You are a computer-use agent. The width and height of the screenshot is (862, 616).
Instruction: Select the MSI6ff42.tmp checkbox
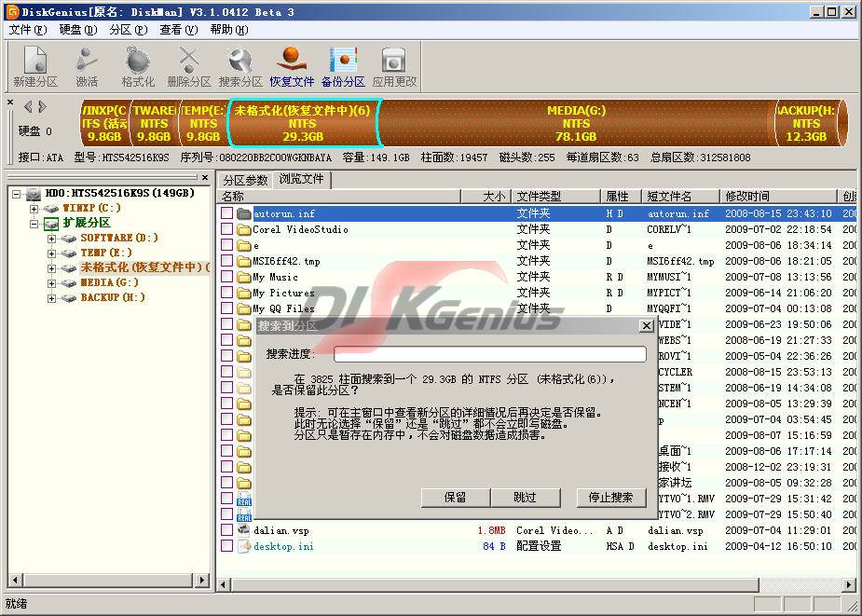[226, 261]
